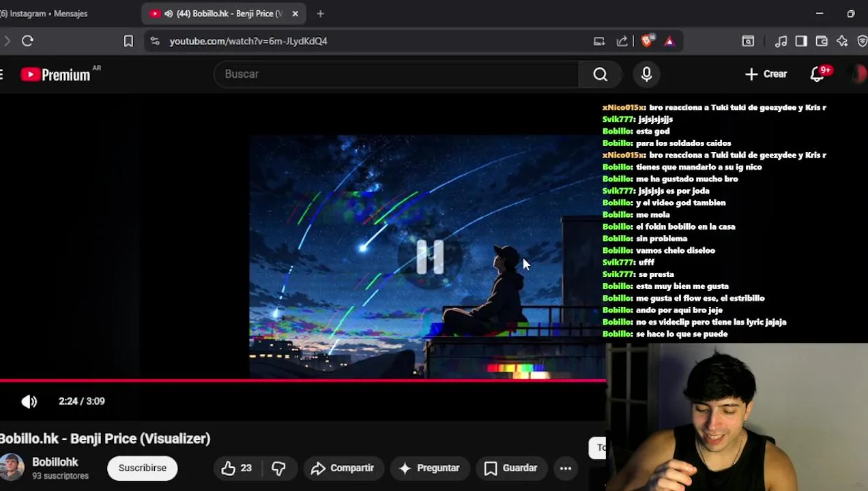Click the install app icon in address bar
The width and height of the screenshot is (868, 491).
point(599,41)
